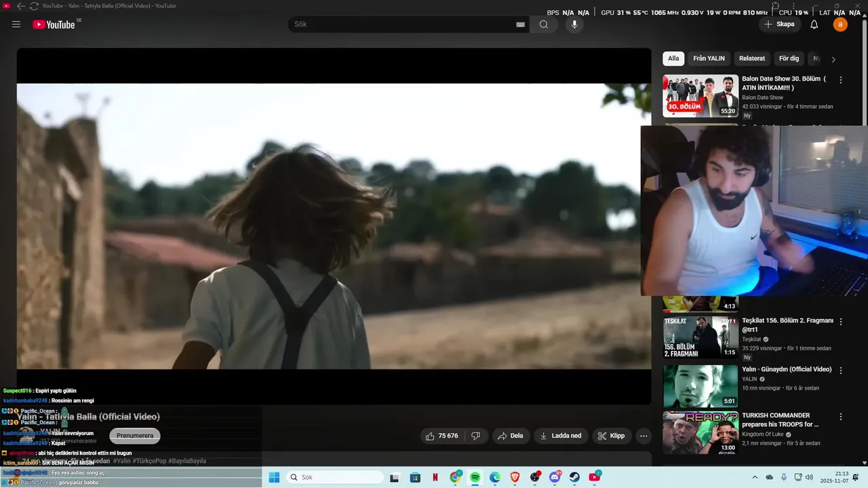
Task: Open Balon Date Show 30. Bölüm thumbnail
Action: click(701, 96)
